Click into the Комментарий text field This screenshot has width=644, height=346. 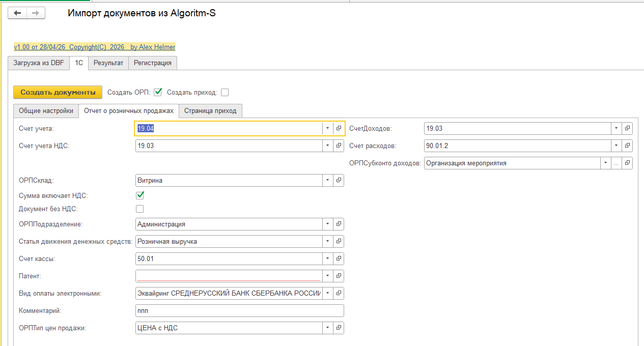[239, 311]
